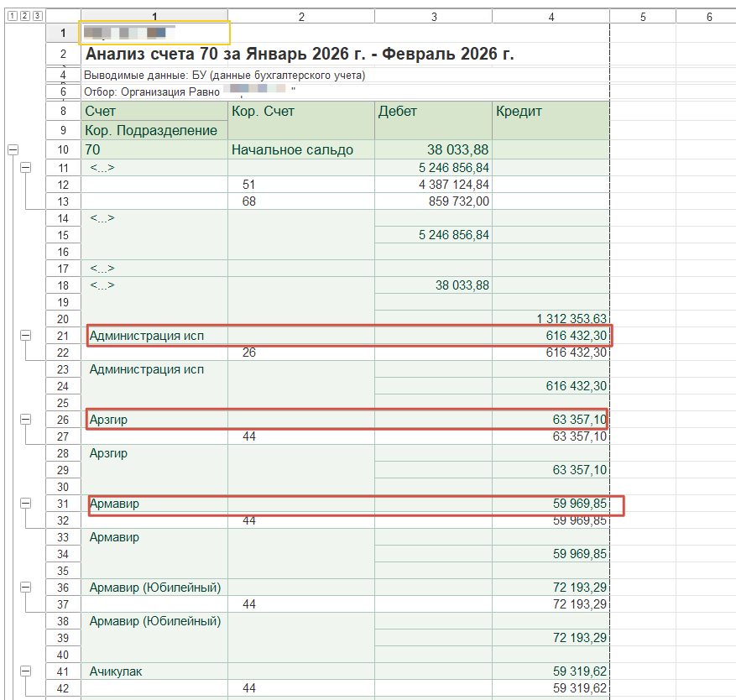Collapse the group at row 10
Screen dimensions: 736x700
(x=13, y=150)
